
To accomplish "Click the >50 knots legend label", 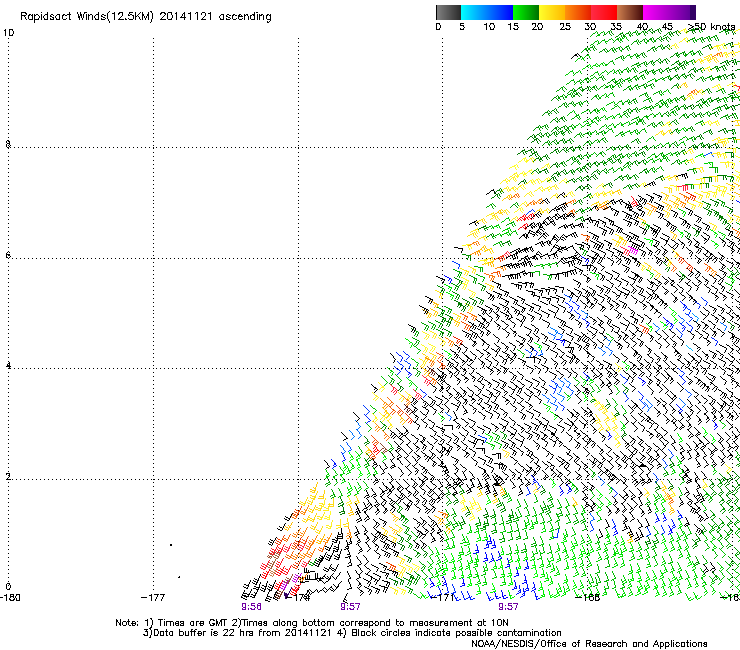I will tap(711, 27).
